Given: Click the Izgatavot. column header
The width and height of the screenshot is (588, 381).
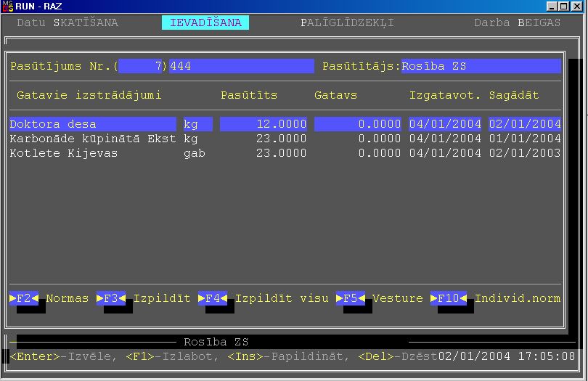Looking at the screenshot, I should point(445,95).
